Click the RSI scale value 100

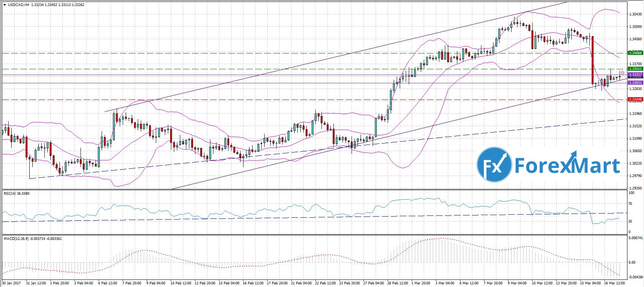632,193
